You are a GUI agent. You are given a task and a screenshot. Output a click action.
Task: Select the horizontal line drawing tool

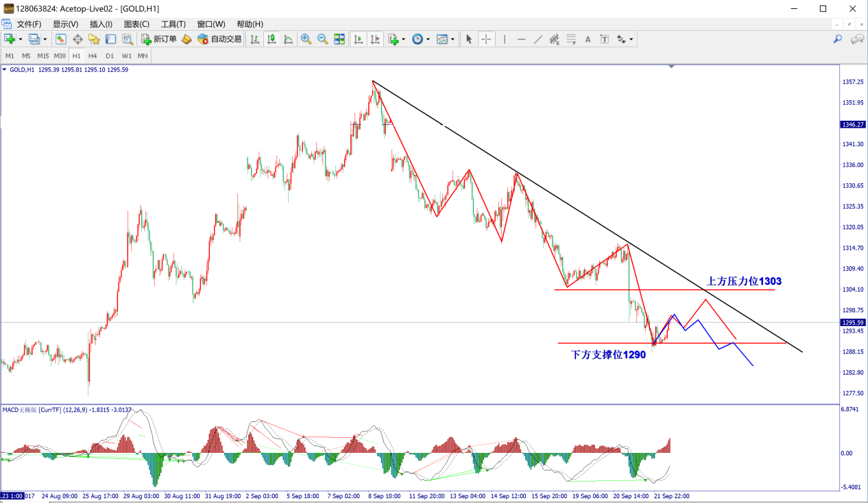521,39
